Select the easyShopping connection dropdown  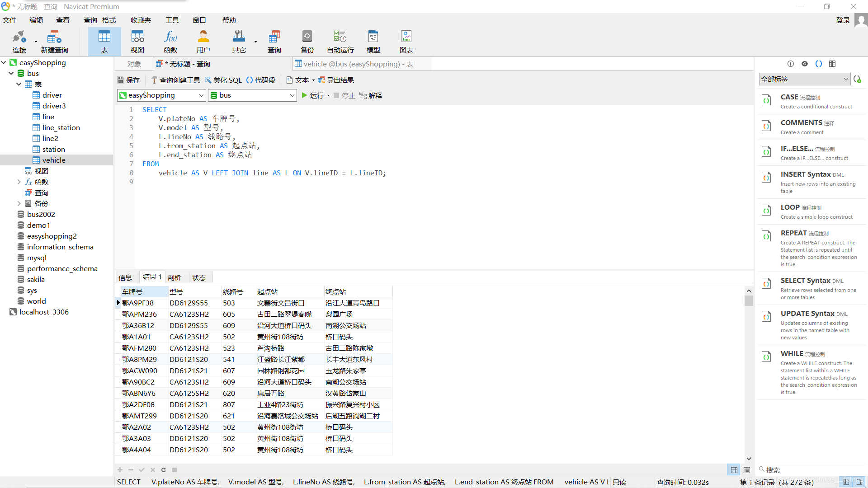tap(161, 95)
